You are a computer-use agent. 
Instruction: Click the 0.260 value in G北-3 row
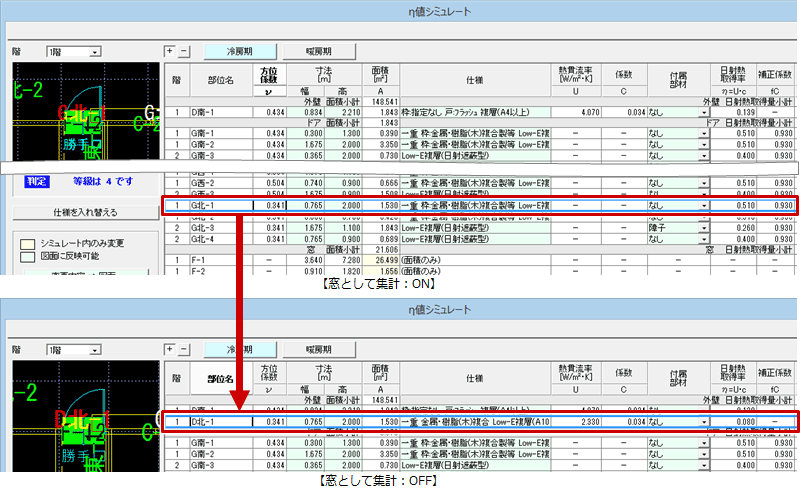coord(733,228)
